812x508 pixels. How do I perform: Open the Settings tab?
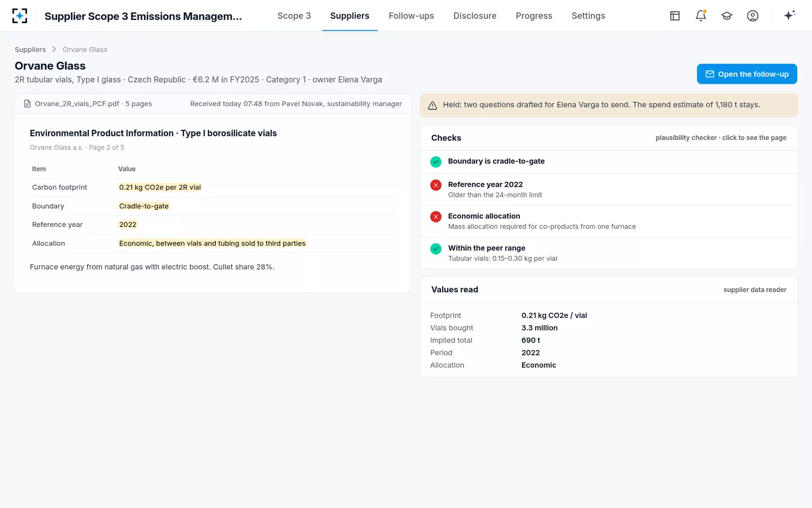coord(588,16)
